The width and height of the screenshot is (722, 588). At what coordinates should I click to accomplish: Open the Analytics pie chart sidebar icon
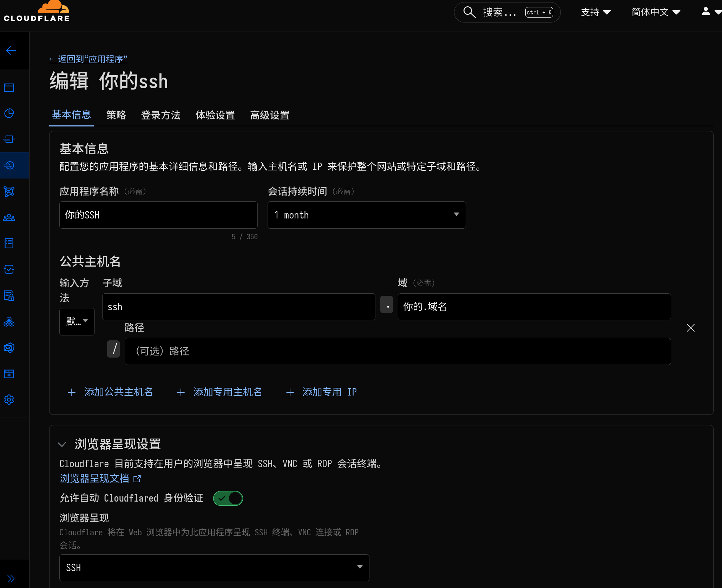(x=9, y=113)
